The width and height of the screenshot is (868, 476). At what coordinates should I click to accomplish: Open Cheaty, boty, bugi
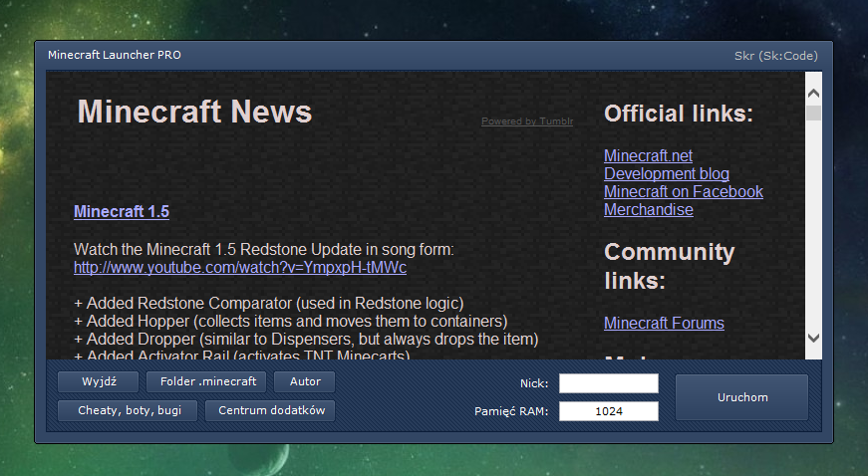(128, 410)
